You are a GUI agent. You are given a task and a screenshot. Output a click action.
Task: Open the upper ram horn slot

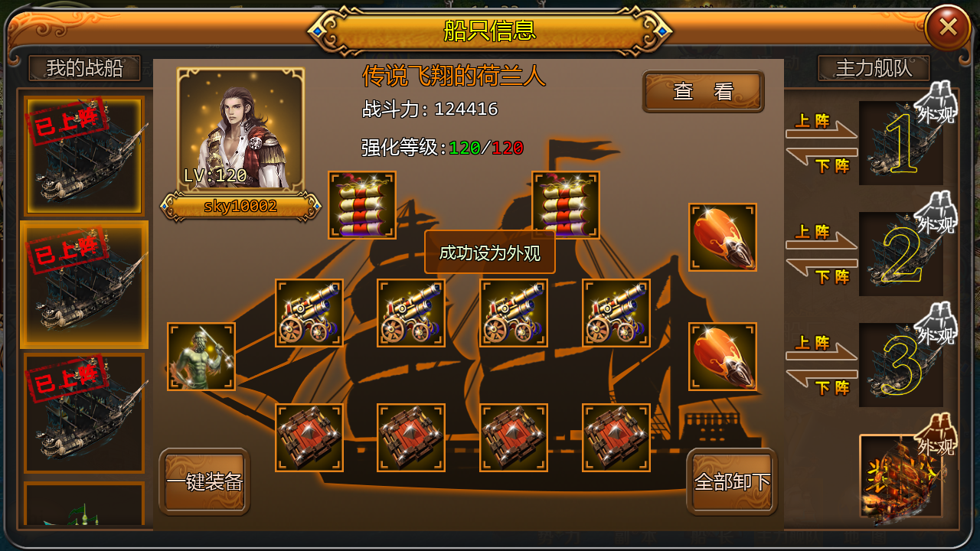723,237
